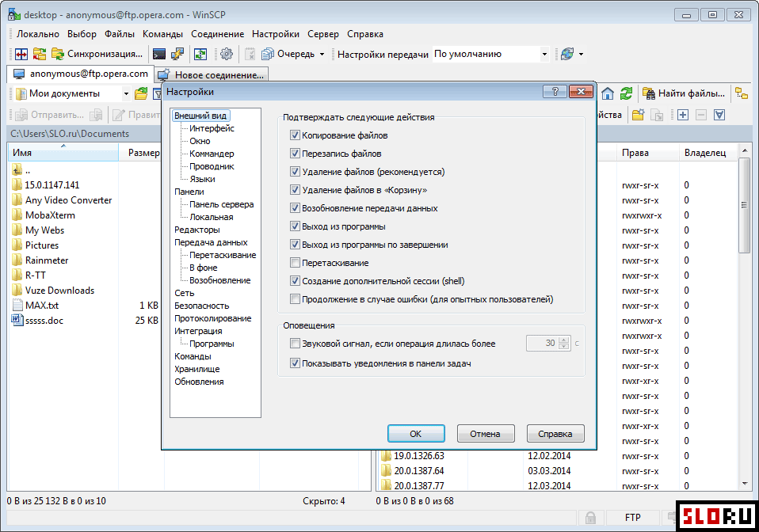
Task: Select Интерфейс in settings tree
Action: click(212, 128)
